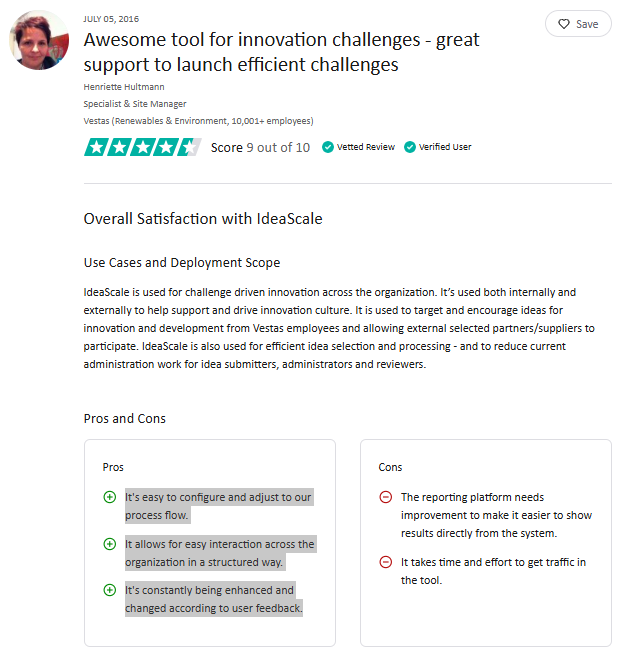Save this review
This screenshot has width=634, height=670.
(578, 24)
